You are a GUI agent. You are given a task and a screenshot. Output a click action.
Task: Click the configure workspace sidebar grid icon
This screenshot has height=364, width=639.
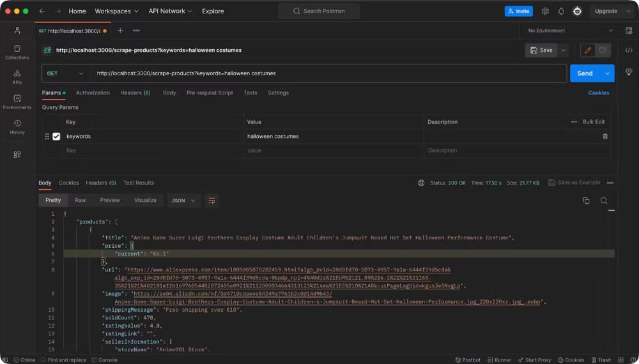[17, 155]
